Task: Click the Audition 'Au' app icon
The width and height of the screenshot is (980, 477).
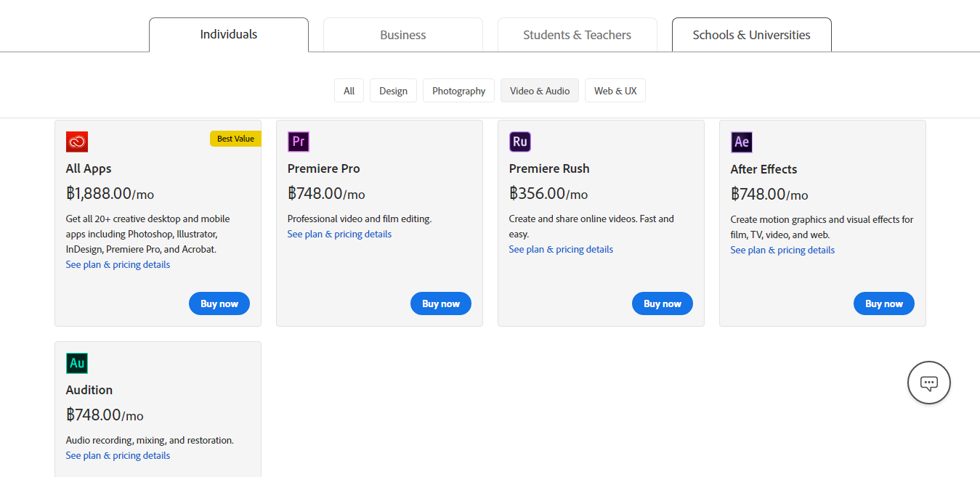Action: (77, 363)
